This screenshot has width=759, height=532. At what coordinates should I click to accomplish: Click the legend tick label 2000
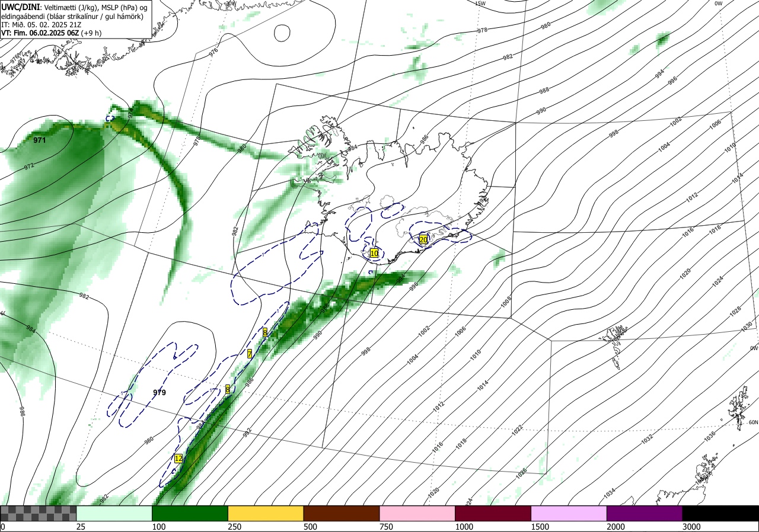[616, 527]
